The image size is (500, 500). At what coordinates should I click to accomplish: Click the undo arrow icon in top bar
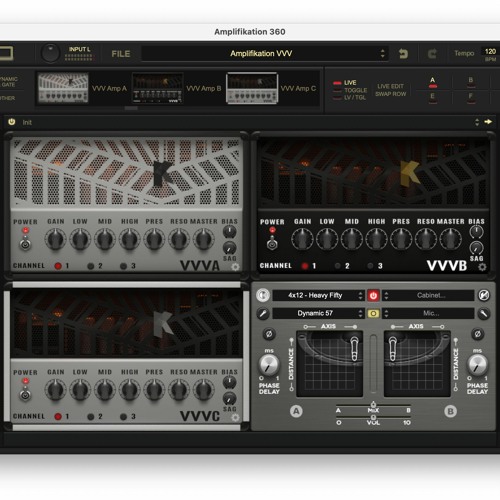(x=403, y=54)
